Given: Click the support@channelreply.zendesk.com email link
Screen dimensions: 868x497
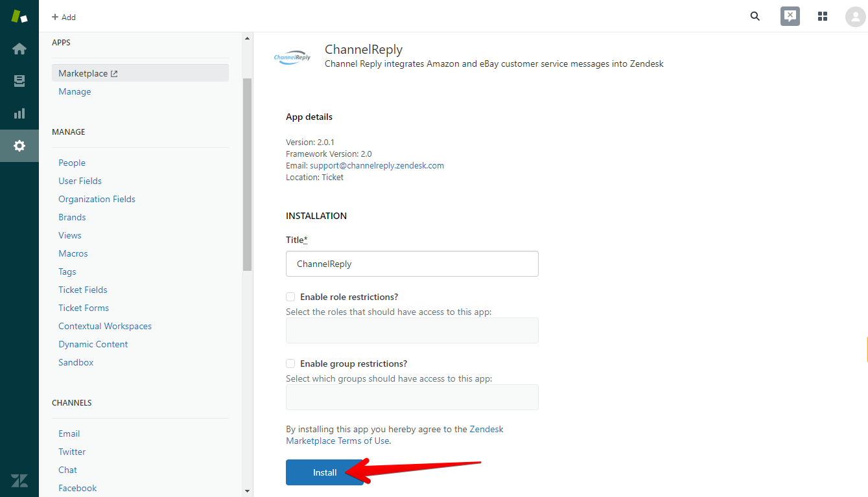Looking at the screenshot, I should (x=377, y=165).
